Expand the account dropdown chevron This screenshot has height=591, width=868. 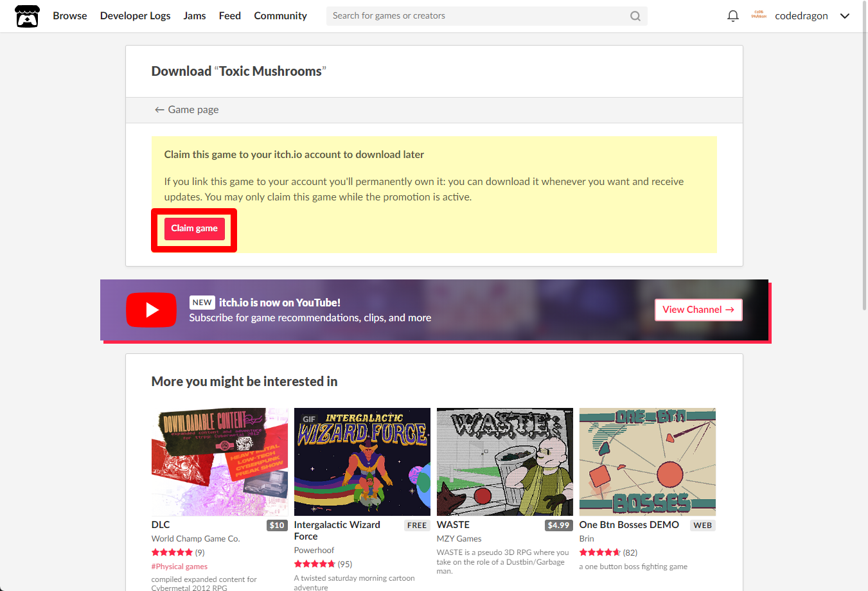pyautogui.click(x=845, y=16)
